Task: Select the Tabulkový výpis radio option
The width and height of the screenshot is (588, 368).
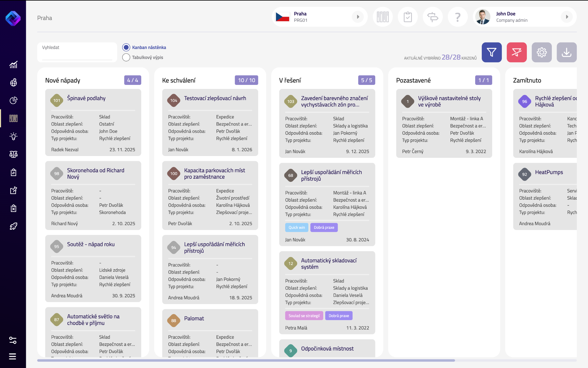Action: [126, 57]
